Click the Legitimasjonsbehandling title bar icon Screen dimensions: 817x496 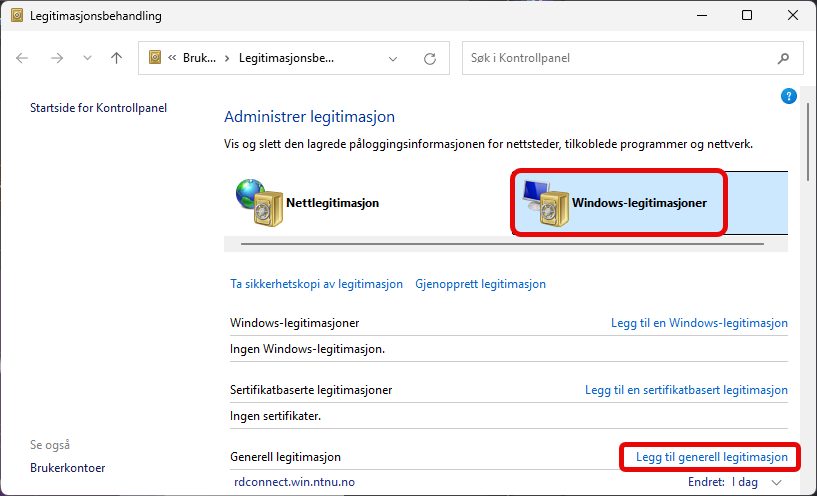(17, 16)
